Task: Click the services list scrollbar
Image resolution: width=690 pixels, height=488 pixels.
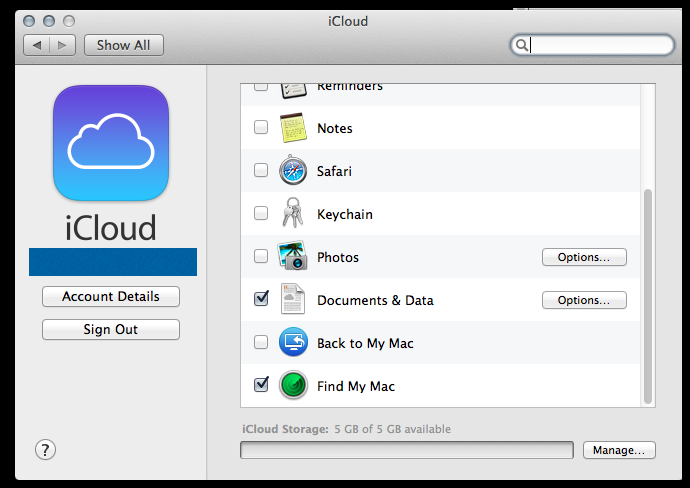Action: [x=647, y=296]
